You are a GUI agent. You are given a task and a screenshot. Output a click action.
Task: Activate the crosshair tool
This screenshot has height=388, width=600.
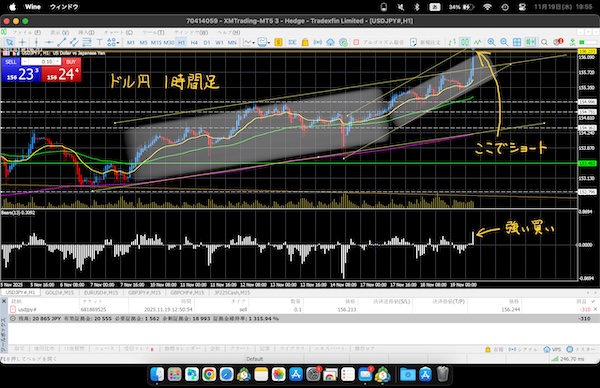(23, 42)
